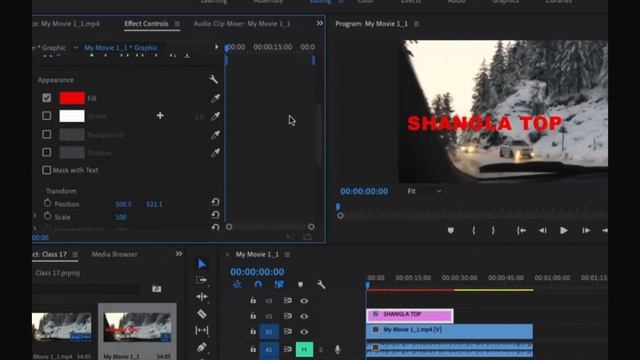Go to In point
The width and height of the screenshot is (640, 360).
tap(521, 231)
